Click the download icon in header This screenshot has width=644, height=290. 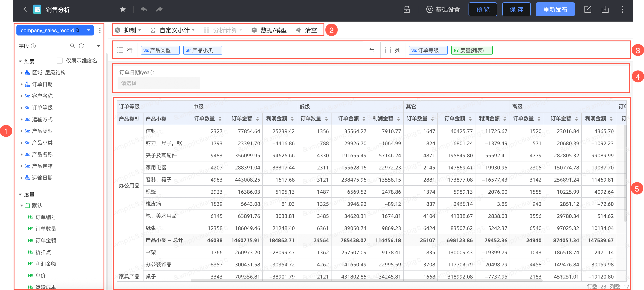[x=605, y=10]
